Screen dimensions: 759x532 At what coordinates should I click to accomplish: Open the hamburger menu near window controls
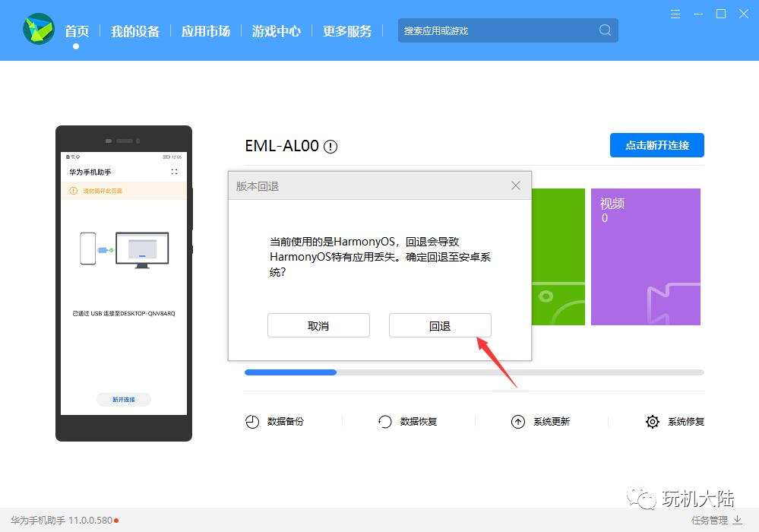point(675,14)
